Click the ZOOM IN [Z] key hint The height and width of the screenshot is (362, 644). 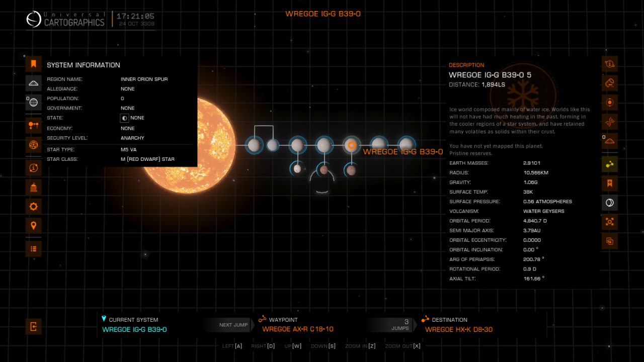(x=360, y=346)
